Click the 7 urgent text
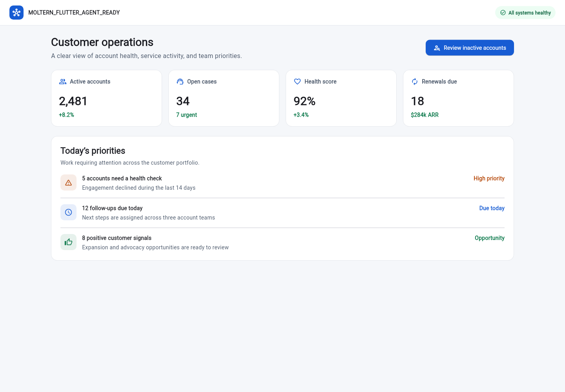Viewport: 565px width, 392px height. click(186, 115)
